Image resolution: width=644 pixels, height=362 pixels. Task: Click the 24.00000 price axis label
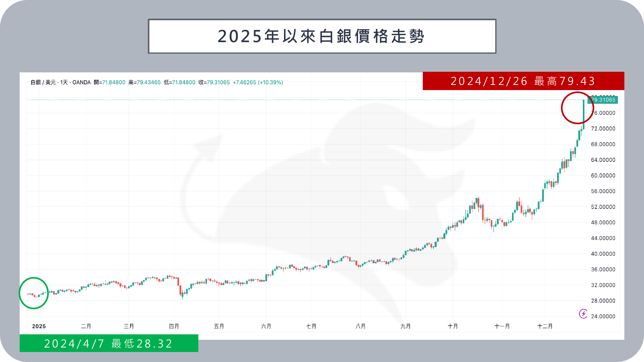pos(603,316)
